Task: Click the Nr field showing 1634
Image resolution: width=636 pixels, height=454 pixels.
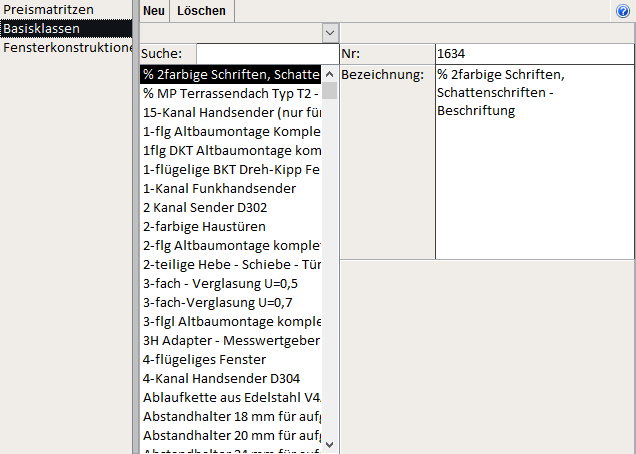Action: (x=532, y=53)
